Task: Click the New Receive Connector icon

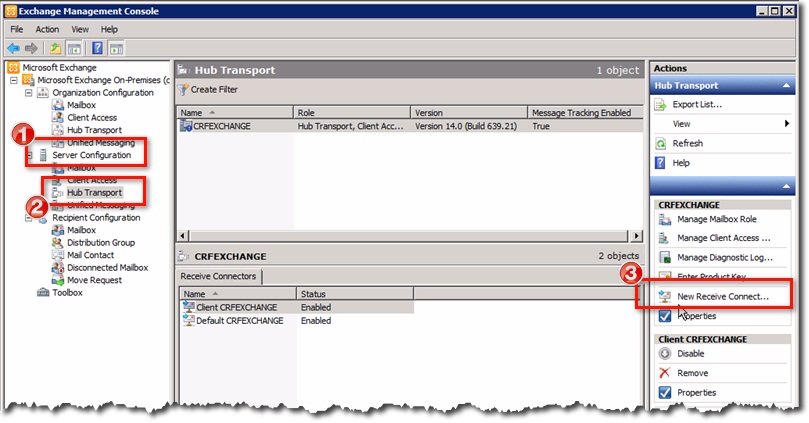Action: pyautogui.click(x=665, y=297)
